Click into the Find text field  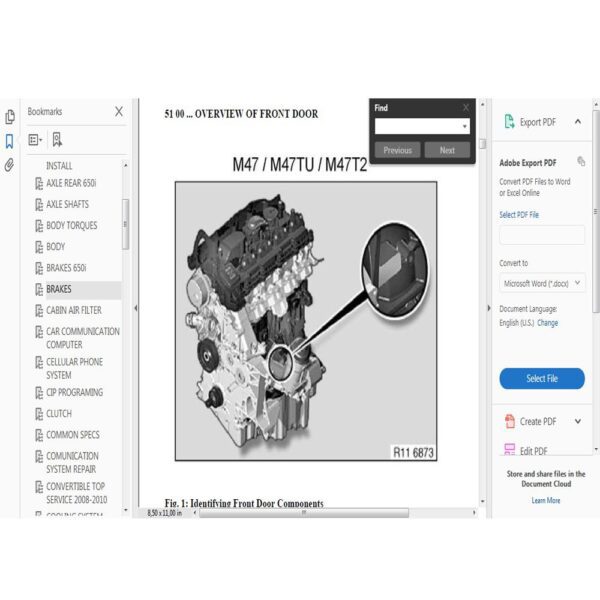pos(417,126)
